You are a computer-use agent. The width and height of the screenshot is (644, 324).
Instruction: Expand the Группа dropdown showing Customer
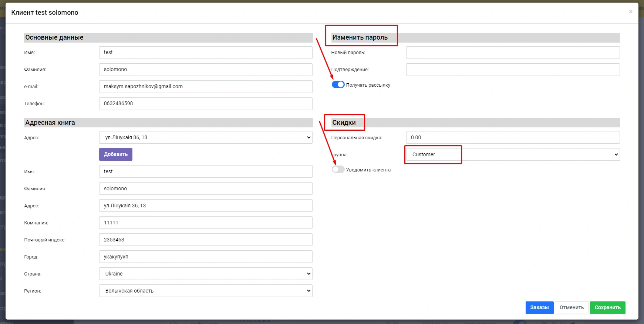click(513, 154)
